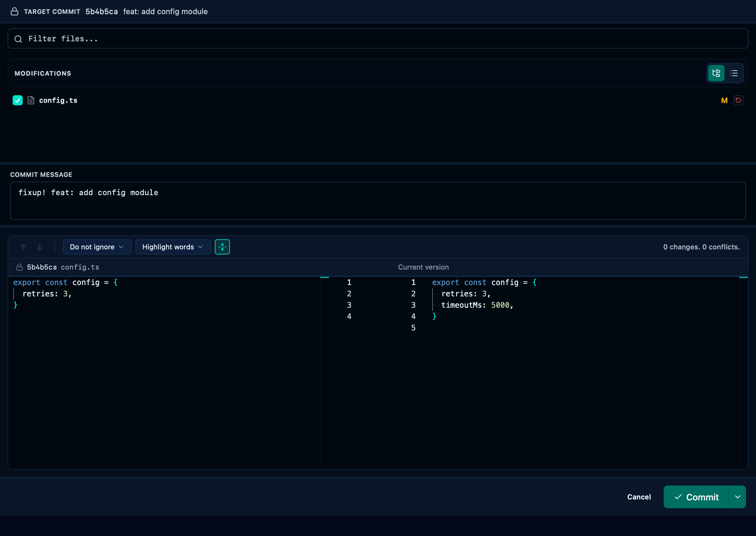This screenshot has width=756, height=536.
Task: Click the commit hash 5b4b5ca in header
Action: pyautogui.click(x=101, y=12)
